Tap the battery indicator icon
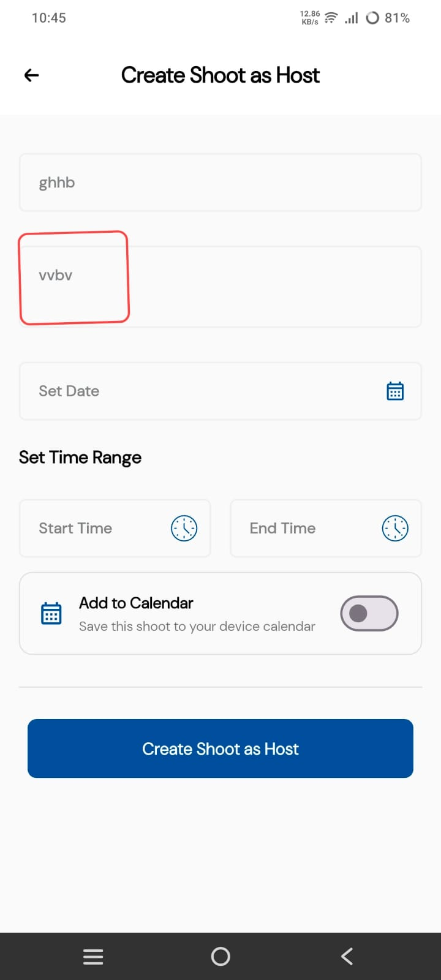This screenshot has height=980, width=441. 372,18
